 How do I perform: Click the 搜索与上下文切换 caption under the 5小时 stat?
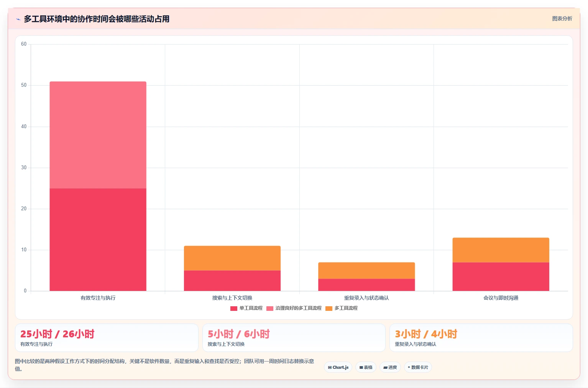coord(226,344)
